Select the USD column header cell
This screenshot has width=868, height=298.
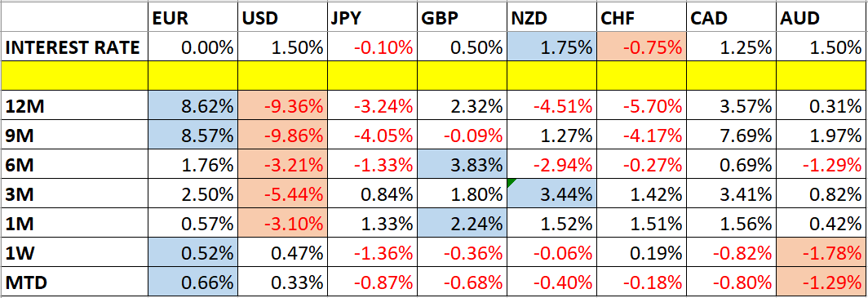[282, 18]
